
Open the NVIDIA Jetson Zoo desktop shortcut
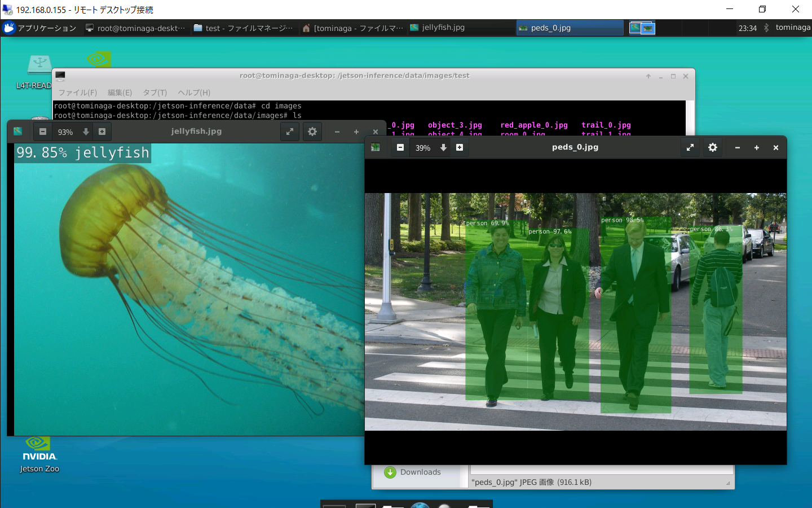coord(39,446)
